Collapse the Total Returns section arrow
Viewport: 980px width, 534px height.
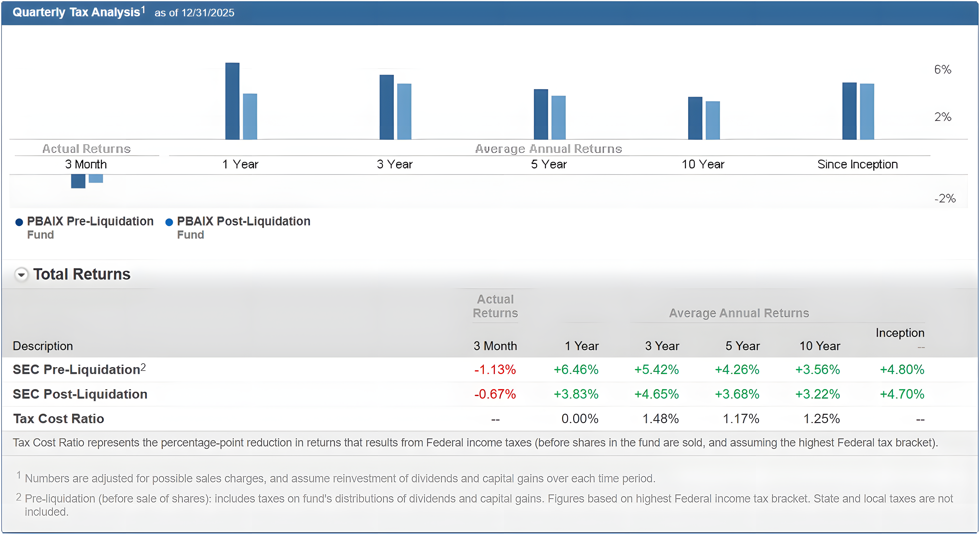[21, 274]
